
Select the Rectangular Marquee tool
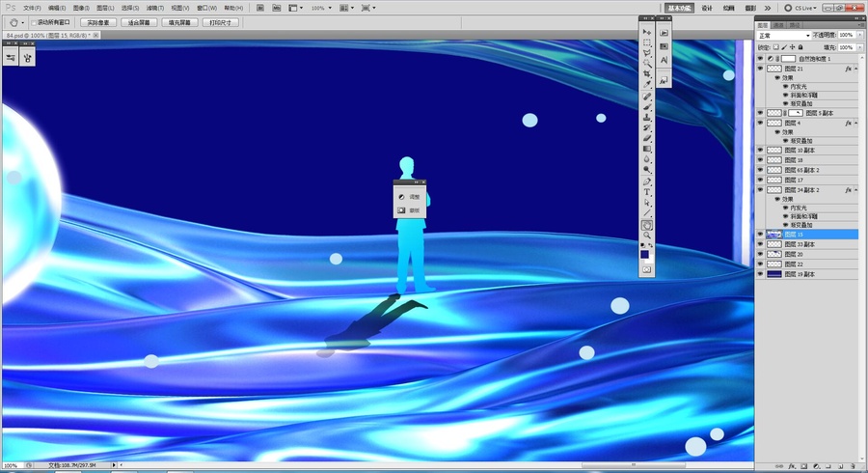[646, 42]
